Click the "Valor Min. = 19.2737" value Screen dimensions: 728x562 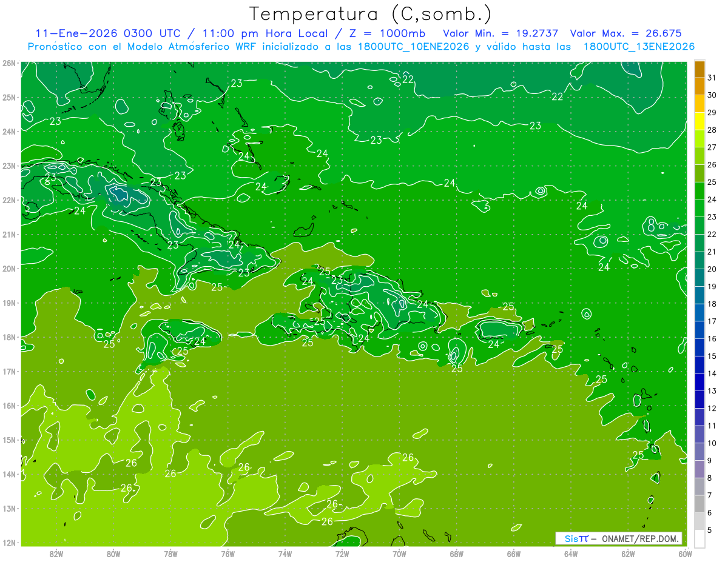tap(500, 33)
